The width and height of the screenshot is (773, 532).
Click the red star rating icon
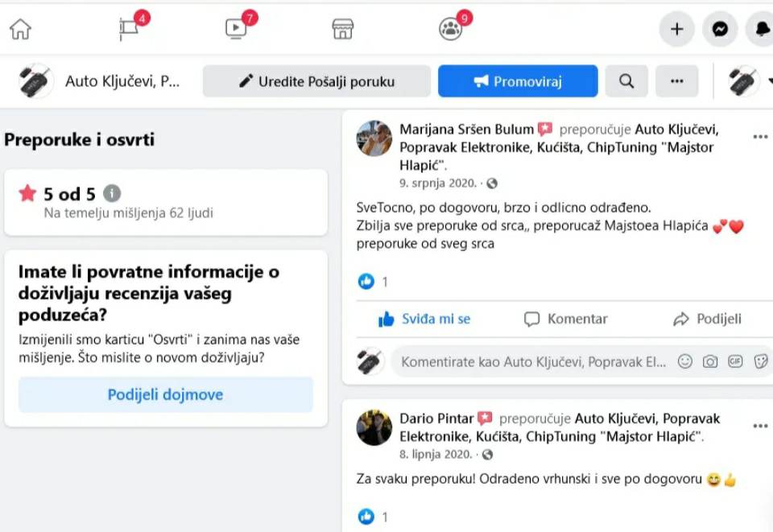(x=27, y=193)
